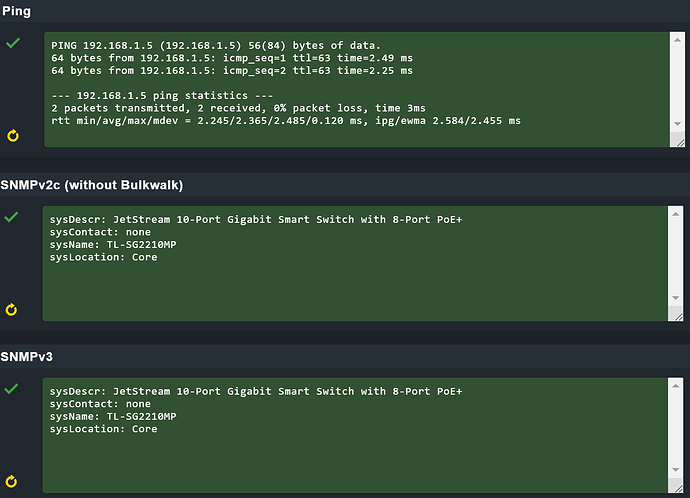
Task: Click resize grip of SNMPv2c output box
Action: (x=677, y=316)
